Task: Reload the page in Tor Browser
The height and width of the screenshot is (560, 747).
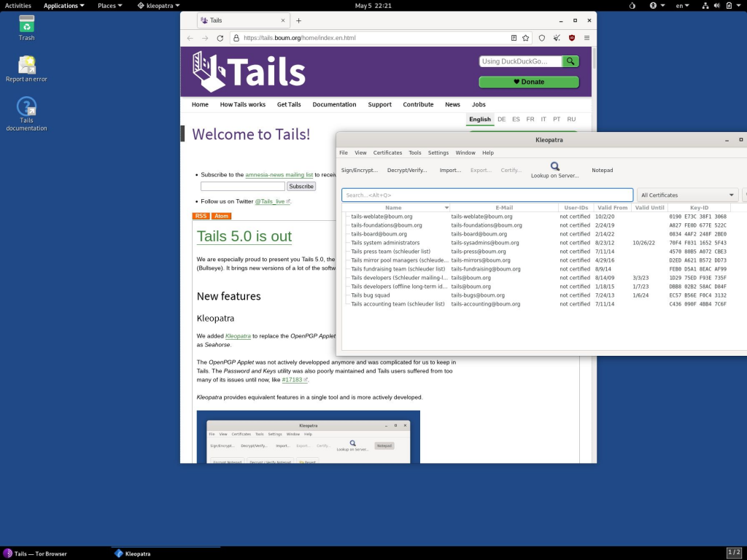Action: [x=220, y=38]
